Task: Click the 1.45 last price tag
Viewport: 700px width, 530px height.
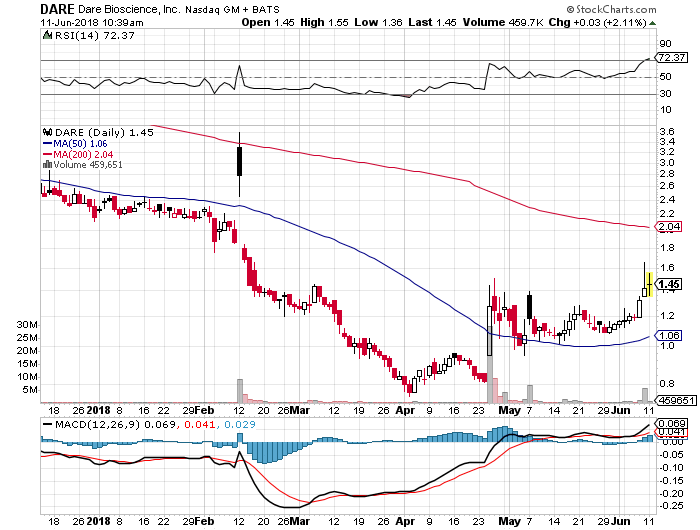Action: coord(668,284)
